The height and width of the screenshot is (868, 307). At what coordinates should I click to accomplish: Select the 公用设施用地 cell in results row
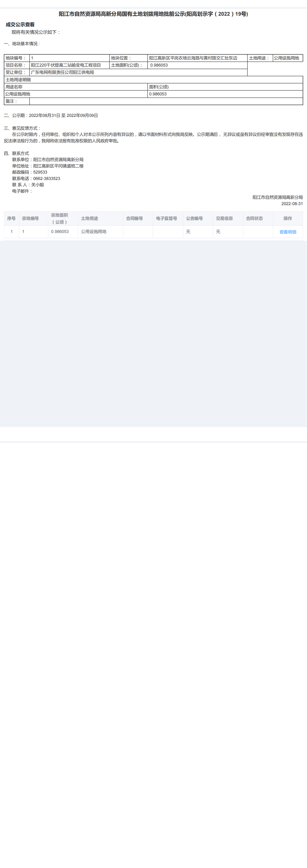100,231
